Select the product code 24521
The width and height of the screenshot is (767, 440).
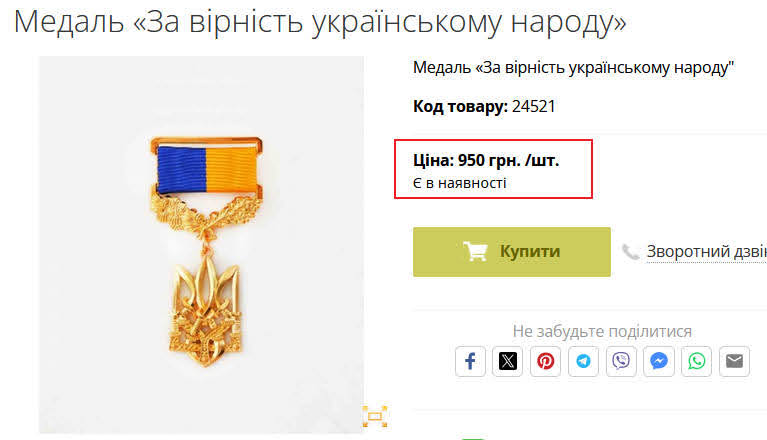534,106
